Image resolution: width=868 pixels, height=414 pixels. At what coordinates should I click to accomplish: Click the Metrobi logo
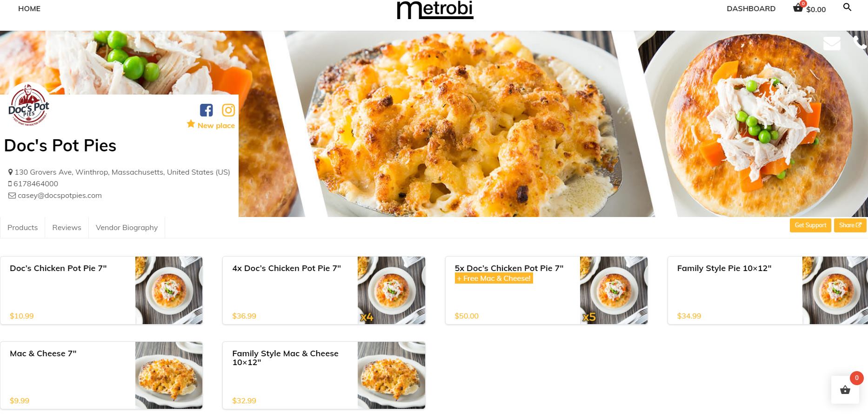pyautogui.click(x=435, y=10)
